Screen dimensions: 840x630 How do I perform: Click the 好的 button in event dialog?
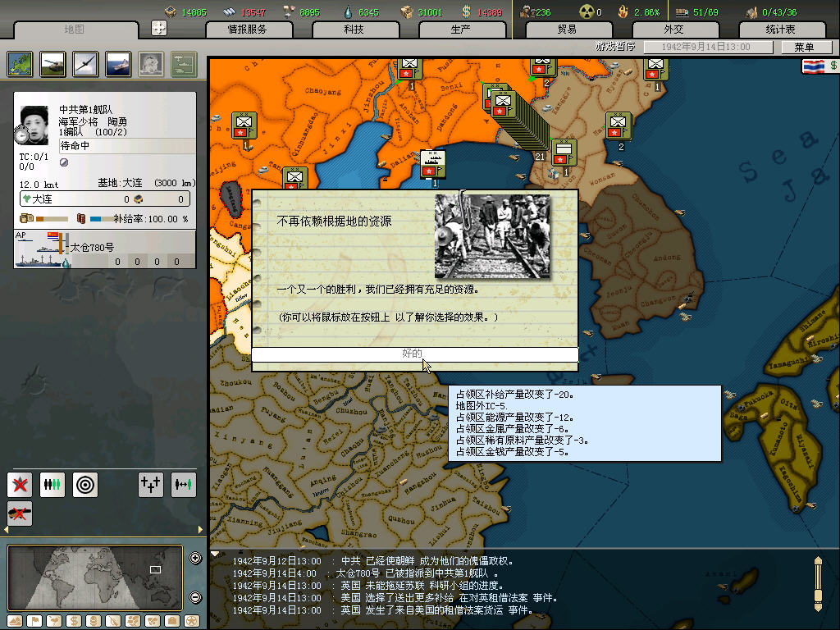[414, 354]
